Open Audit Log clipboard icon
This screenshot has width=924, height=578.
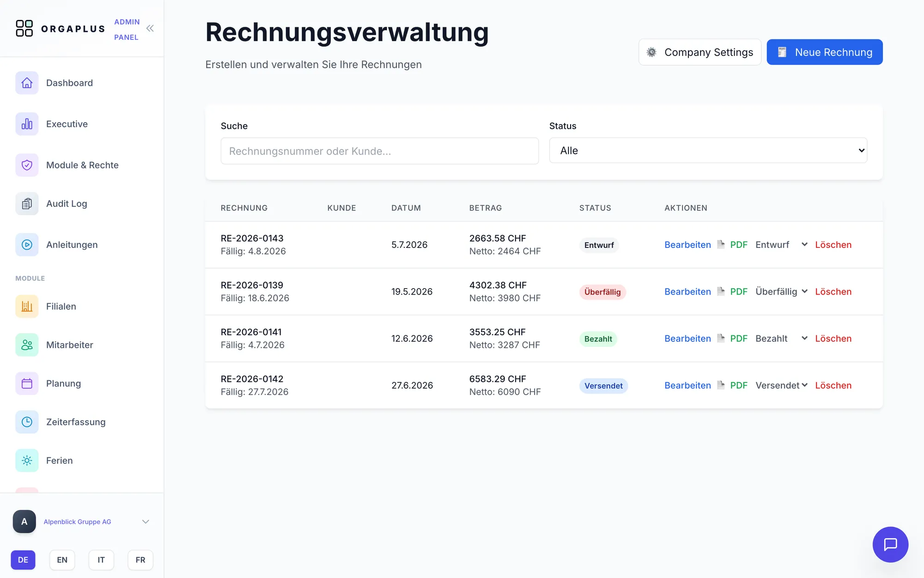pyautogui.click(x=27, y=203)
